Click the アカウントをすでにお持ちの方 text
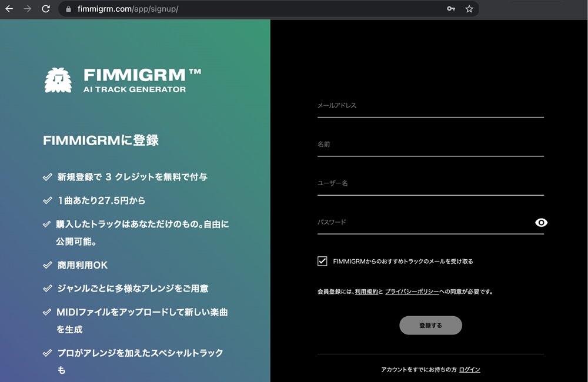 coord(419,370)
